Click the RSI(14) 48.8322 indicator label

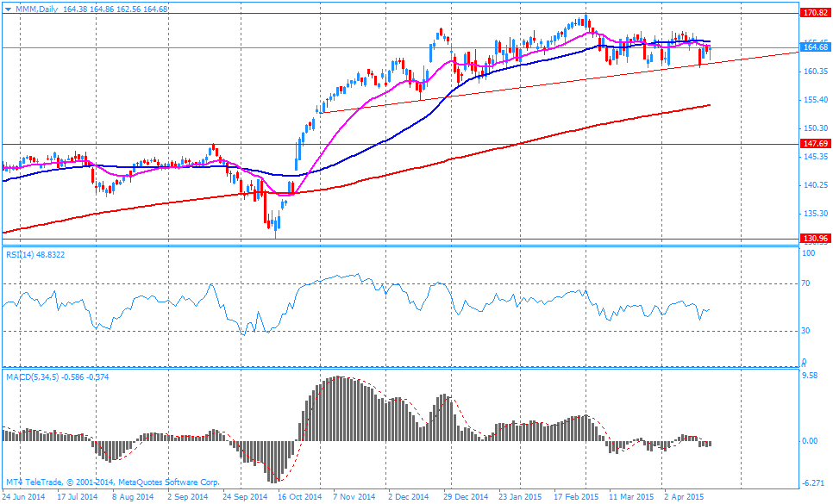[35, 255]
